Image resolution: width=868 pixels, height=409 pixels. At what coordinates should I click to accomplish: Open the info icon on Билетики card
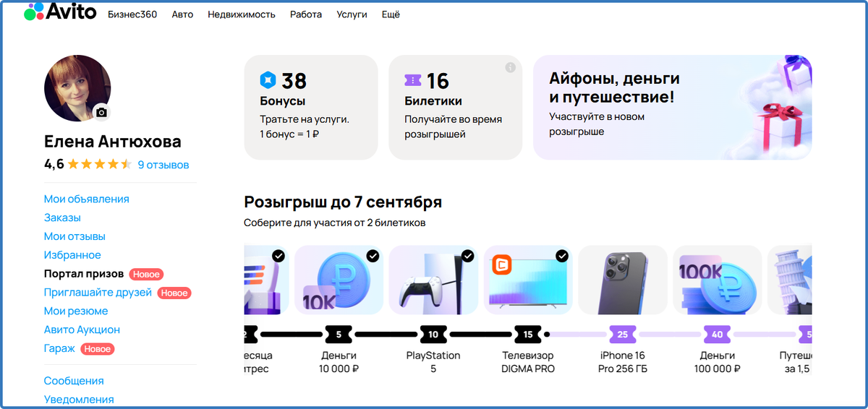click(510, 67)
